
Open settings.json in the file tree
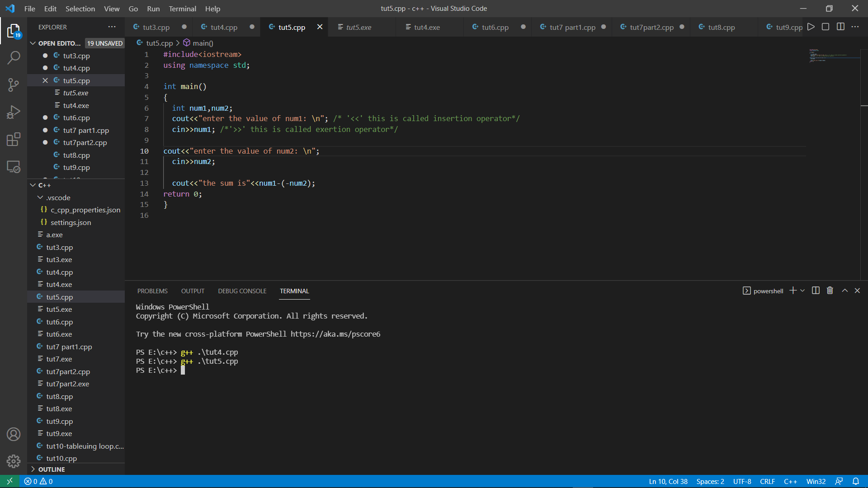[x=76, y=222]
